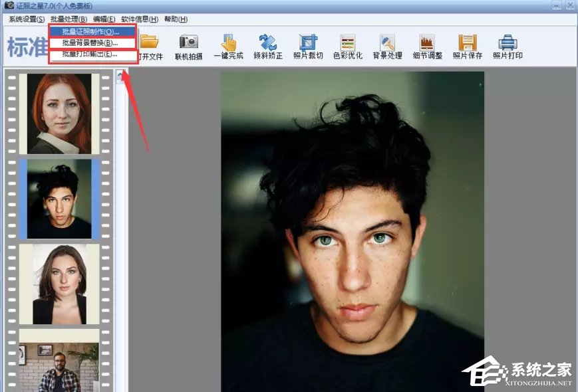Screen dimensions: 578x392
Task: Click the 照片打印 printer icon
Action: click(507, 43)
